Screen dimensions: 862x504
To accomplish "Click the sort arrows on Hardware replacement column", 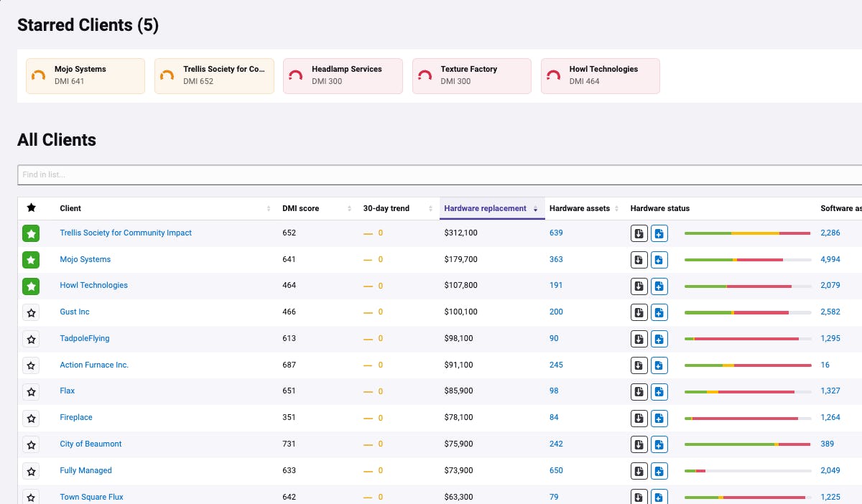I will [x=537, y=208].
